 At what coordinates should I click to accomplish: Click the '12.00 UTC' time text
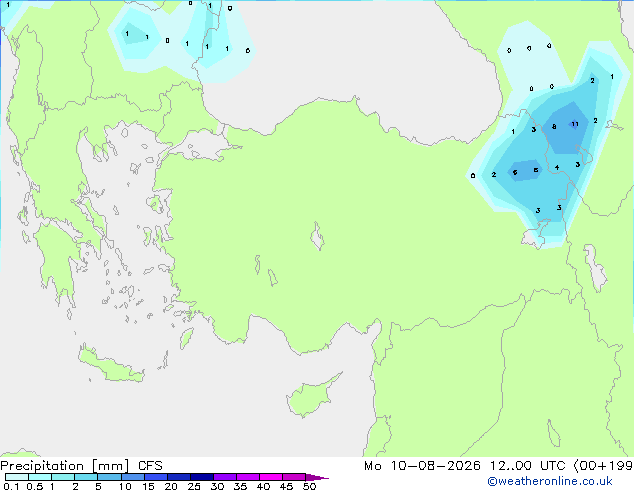coord(527,466)
